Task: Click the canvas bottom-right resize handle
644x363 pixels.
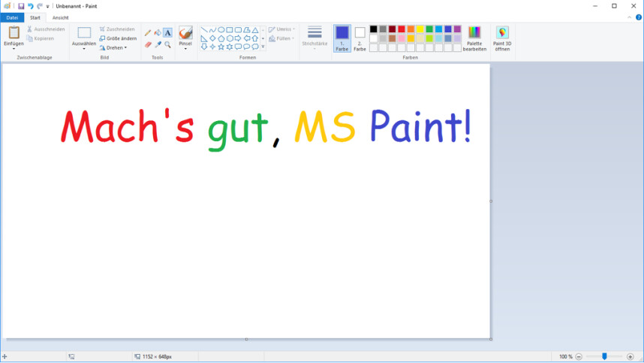Action: pyautogui.click(x=491, y=339)
